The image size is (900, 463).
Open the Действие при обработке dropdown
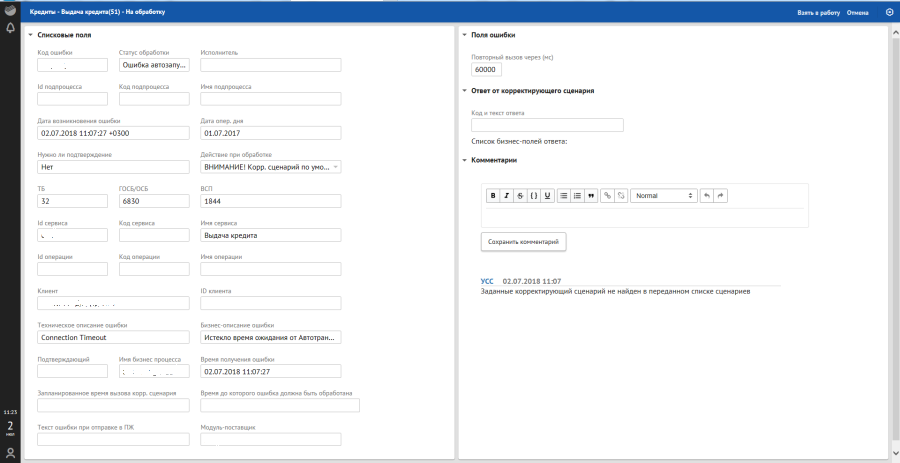click(x=271, y=167)
